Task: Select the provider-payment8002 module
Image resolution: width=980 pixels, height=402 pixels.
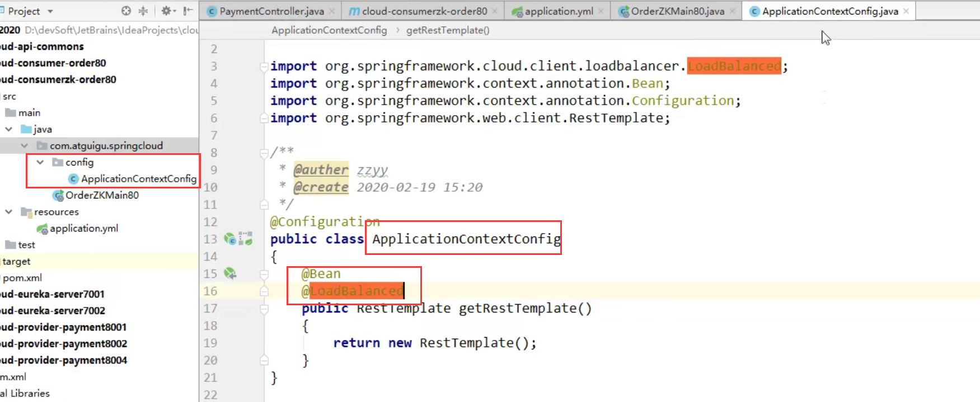Action: pyautogui.click(x=64, y=343)
